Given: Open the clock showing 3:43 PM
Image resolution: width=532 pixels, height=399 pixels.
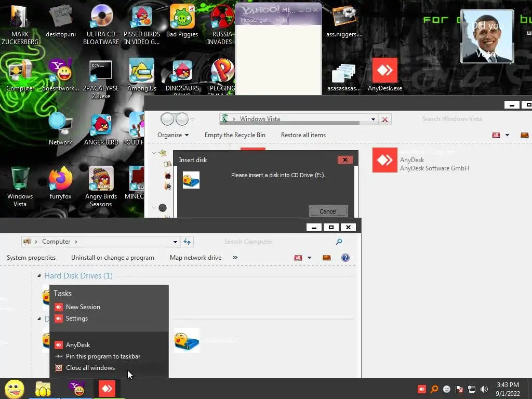Looking at the screenshot, I should click(x=508, y=389).
